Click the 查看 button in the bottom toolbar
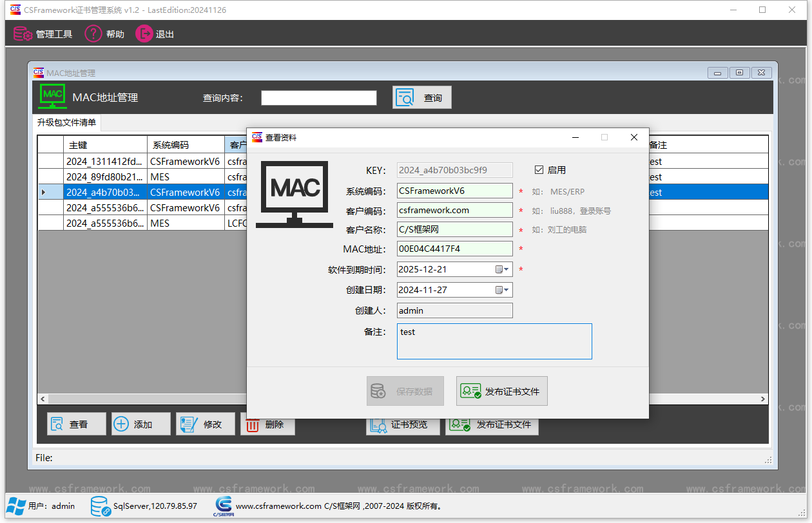This screenshot has height=523, width=812. 77,424
